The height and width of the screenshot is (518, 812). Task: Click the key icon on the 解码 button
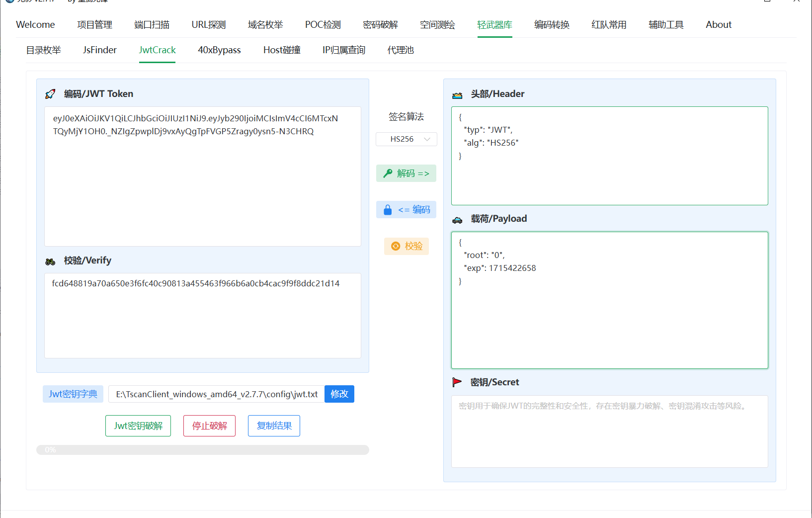[388, 173]
